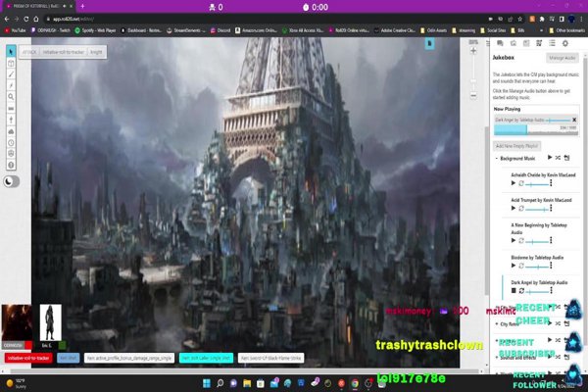Open File Explorer from taskbar
The width and height of the screenshot is (588, 392).
click(247, 383)
